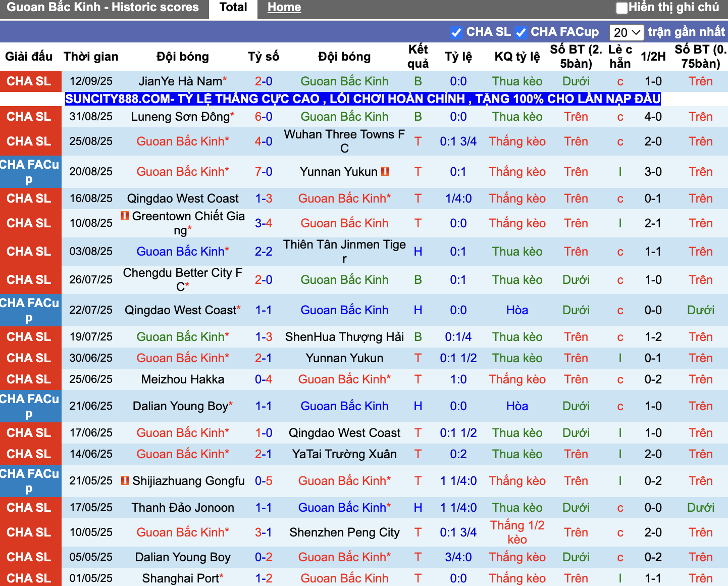Click Shenzhen Peng City team name
Image resolution: width=728 pixels, height=586 pixels.
pyautogui.click(x=344, y=532)
